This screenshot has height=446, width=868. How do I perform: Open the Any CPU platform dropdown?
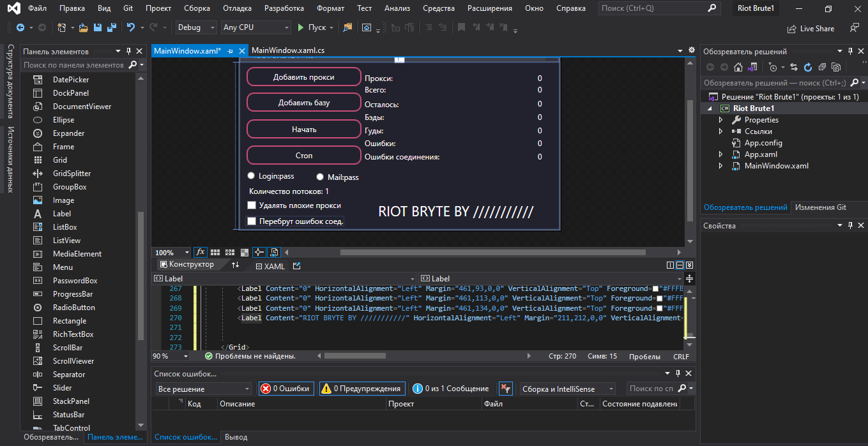(255, 28)
